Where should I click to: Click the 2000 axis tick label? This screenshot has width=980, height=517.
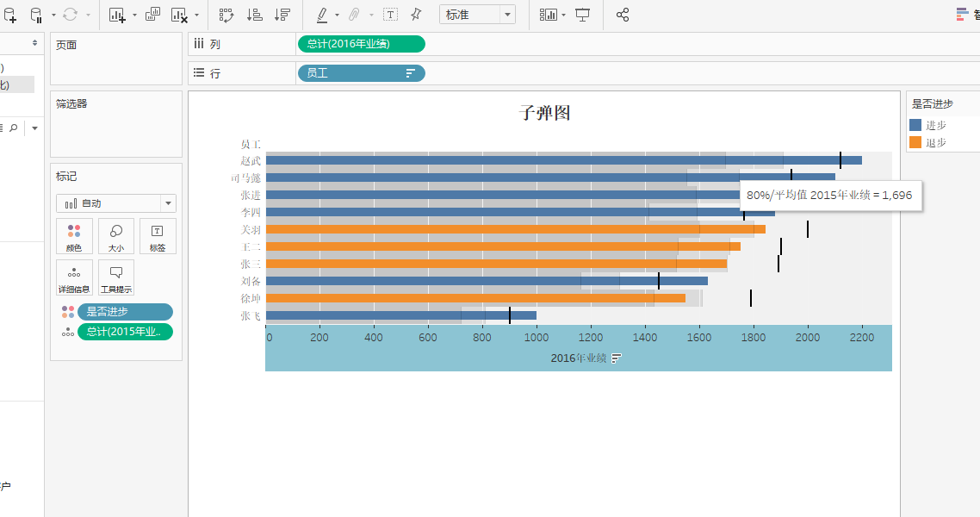pos(808,338)
